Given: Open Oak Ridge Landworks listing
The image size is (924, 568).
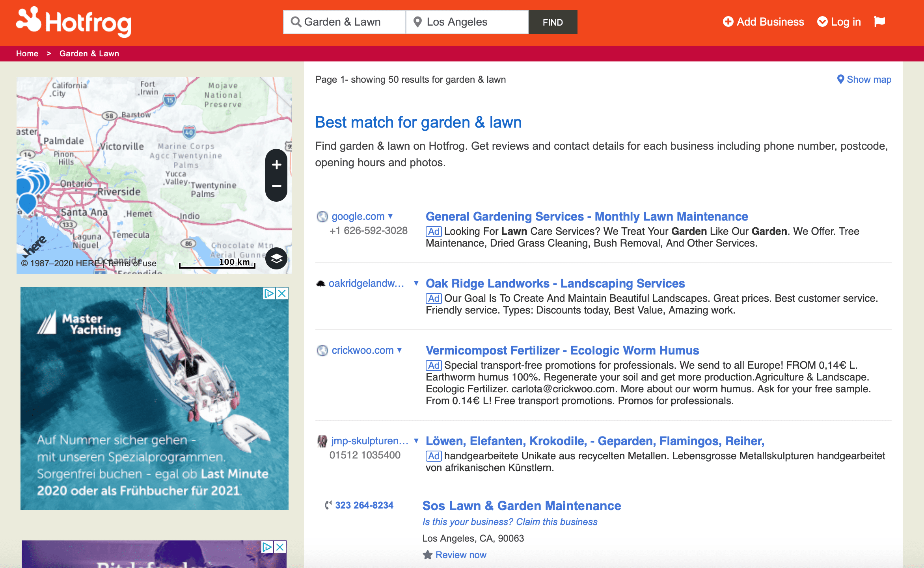Looking at the screenshot, I should point(555,283).
